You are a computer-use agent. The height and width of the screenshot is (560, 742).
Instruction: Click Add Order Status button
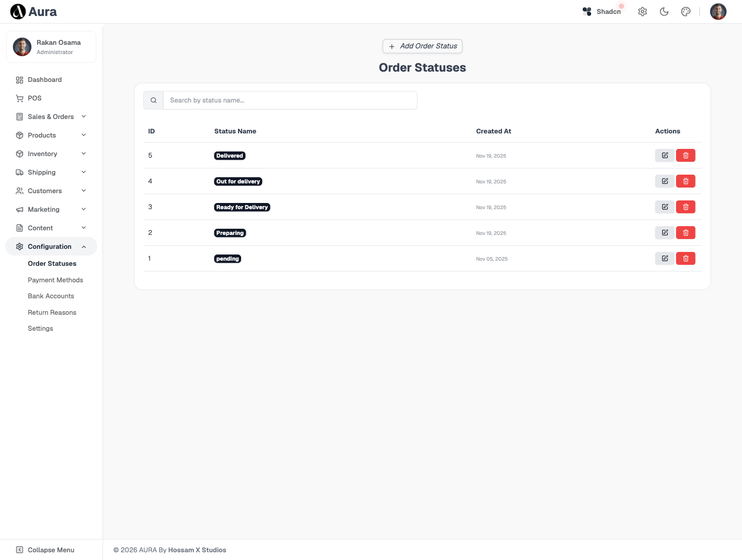point(423,46)
